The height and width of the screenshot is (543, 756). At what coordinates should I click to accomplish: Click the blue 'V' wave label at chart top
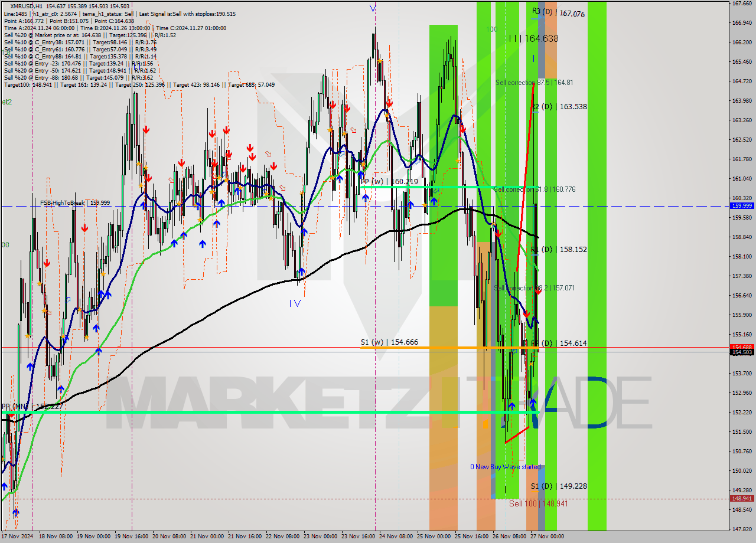[373, 8]
